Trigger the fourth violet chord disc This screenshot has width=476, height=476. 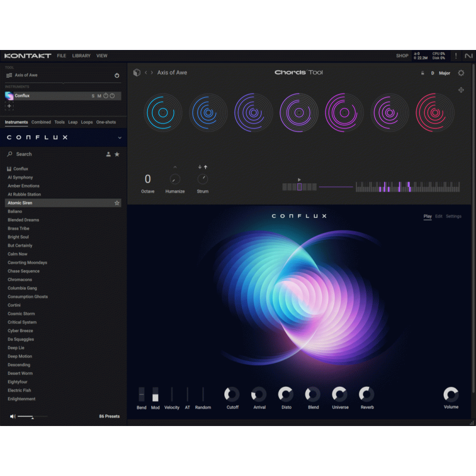pyautogui.click(x=299, y=112)
